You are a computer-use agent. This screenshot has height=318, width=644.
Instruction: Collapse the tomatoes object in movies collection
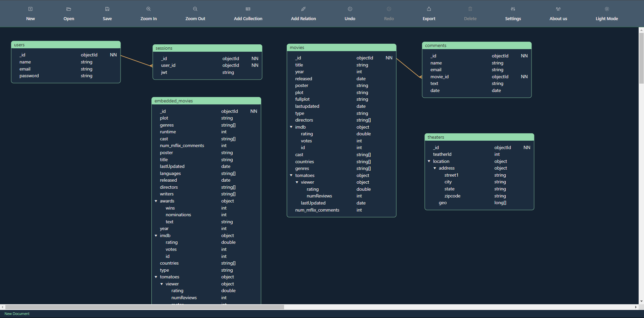click(291, 176)
